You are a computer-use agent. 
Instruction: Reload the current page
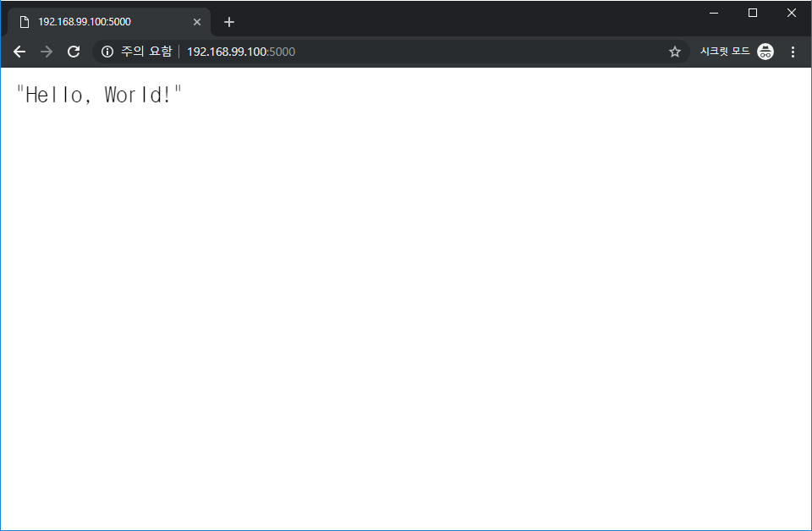coord(74,52)
